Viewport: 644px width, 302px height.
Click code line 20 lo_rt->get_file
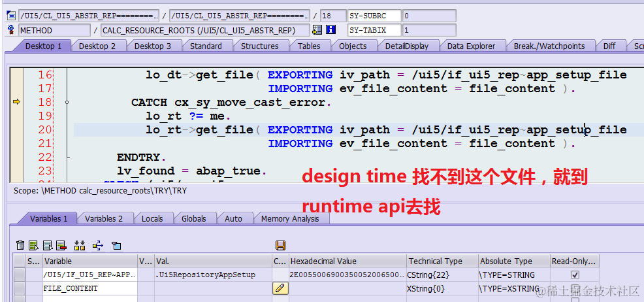coord(386,130)
